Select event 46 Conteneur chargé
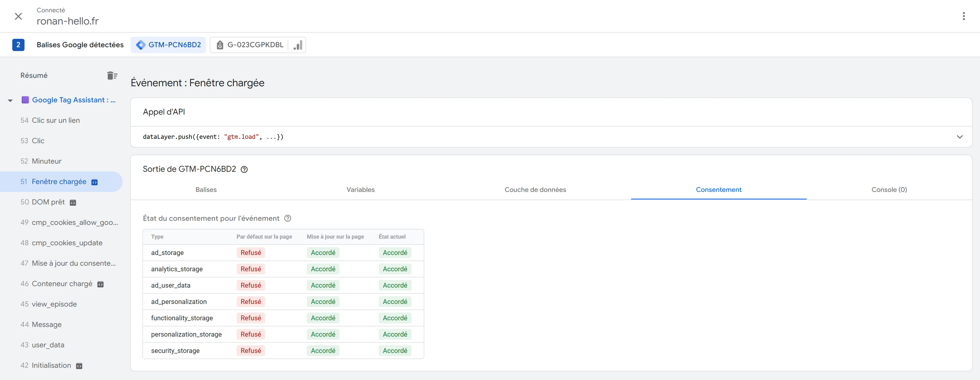The image size is (980, 380). (61, 284)
